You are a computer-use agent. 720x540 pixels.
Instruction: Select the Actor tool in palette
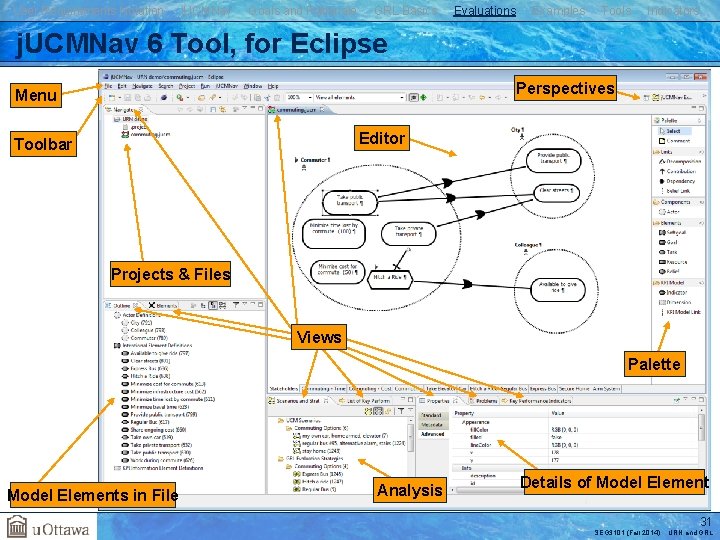(669, 212)
